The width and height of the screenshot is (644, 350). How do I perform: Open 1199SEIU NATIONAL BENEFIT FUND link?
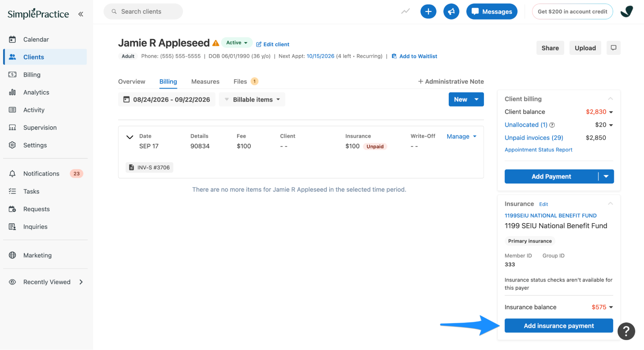pos(551,215)
